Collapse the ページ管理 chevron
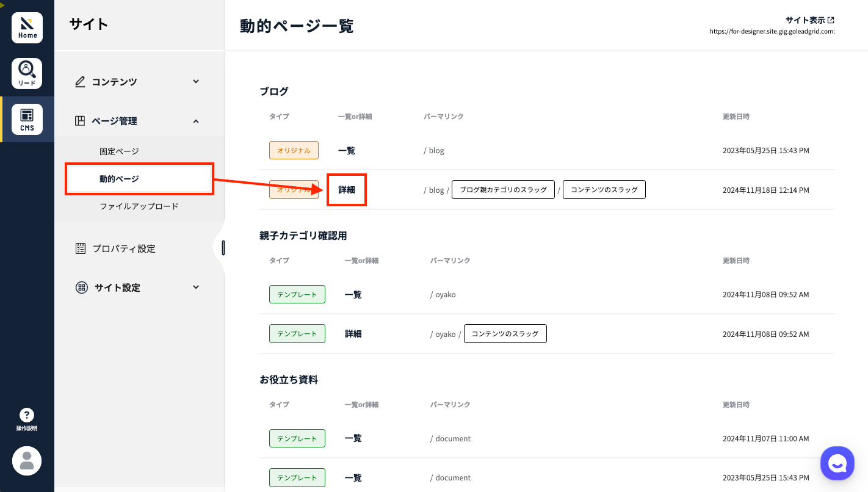 (x=196, y=121)
